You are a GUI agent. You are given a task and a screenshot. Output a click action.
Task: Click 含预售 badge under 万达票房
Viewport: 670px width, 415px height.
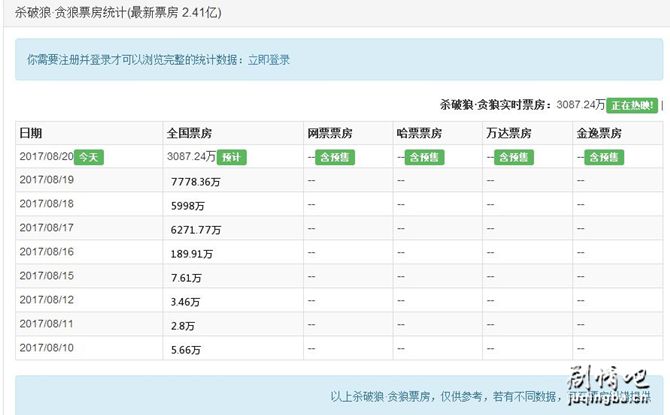513,157
